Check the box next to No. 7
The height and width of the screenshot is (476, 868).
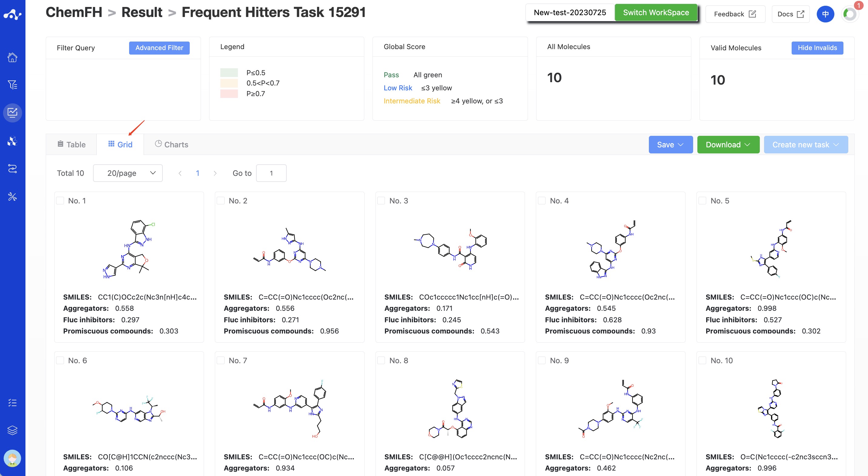tap(221, 360)
